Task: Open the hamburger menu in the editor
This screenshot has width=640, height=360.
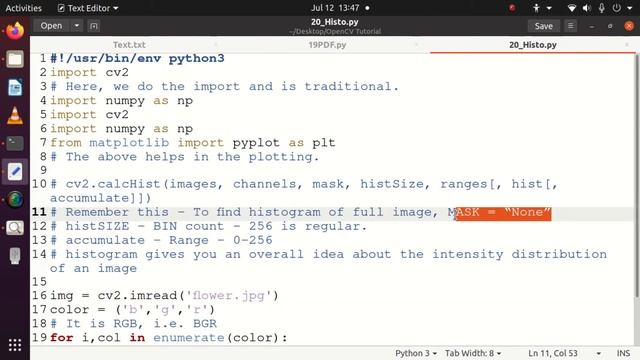Action: tap(570, 26)
